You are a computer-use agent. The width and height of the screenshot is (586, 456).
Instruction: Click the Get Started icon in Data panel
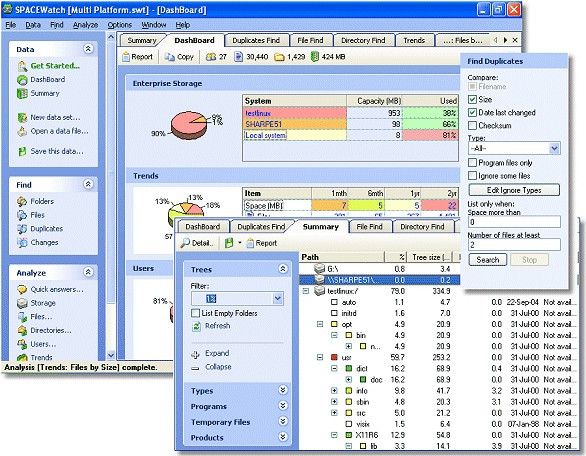point(22,66)
